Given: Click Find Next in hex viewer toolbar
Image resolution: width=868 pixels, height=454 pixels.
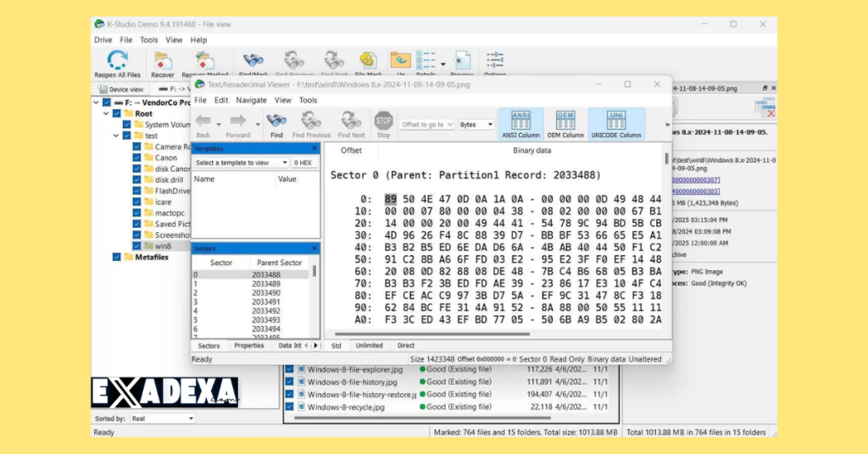Looking at the screenshot, I should coord(351,125).
